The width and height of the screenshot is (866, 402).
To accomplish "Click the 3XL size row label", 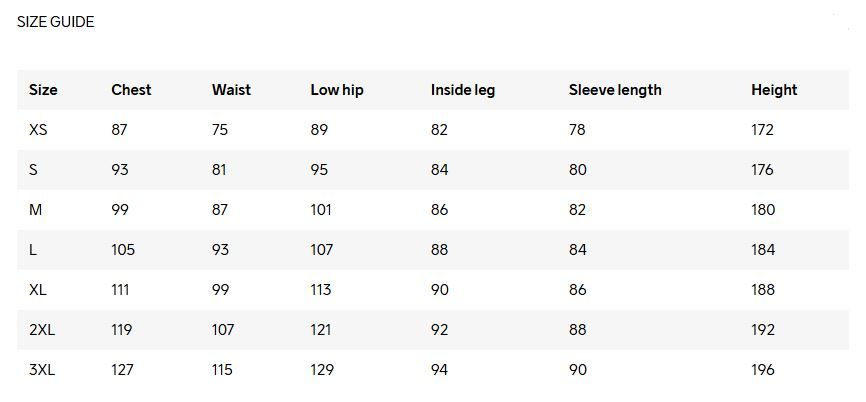I will coord(42,369).
